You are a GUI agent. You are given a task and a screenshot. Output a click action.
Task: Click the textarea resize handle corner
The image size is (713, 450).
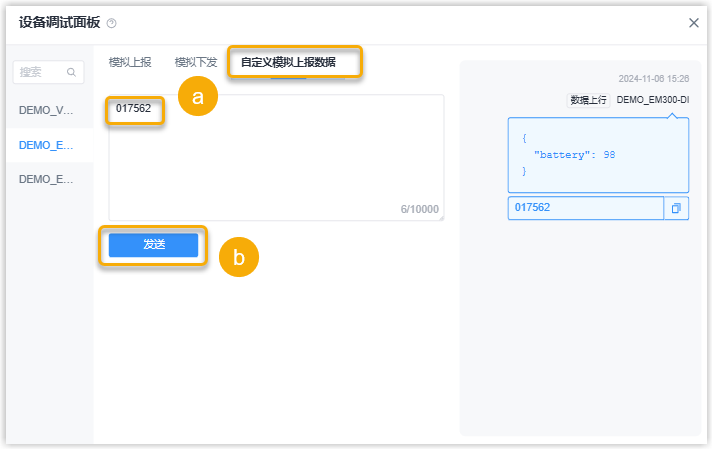tap(440, 217)
